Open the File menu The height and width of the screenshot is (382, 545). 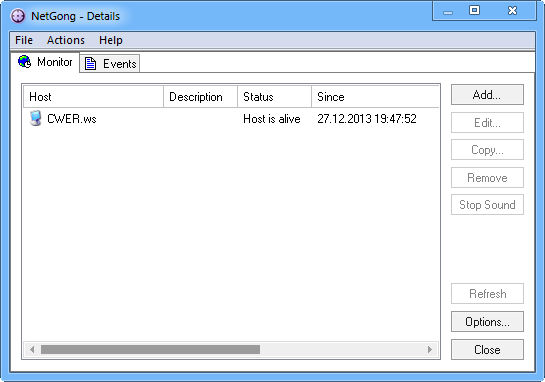(x=24, y=40)
